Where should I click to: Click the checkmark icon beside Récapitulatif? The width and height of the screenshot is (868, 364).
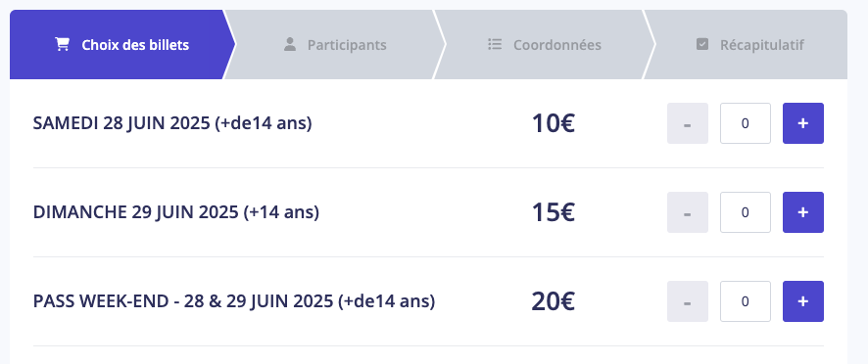point(701,44)
